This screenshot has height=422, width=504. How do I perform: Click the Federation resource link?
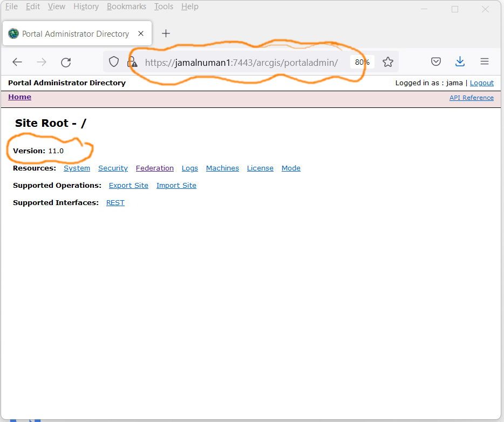[x=155, y=168]
